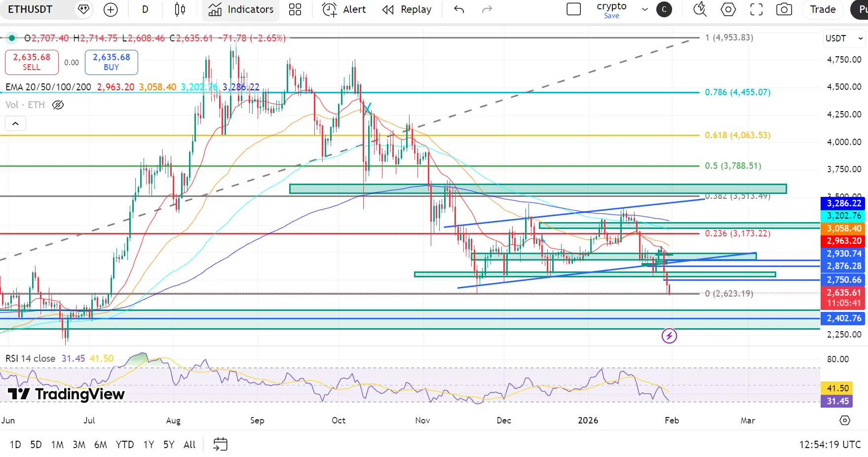This screenshot has width=868, height=457.
Task: Click the Trade button
Action: tap(823, 9)
